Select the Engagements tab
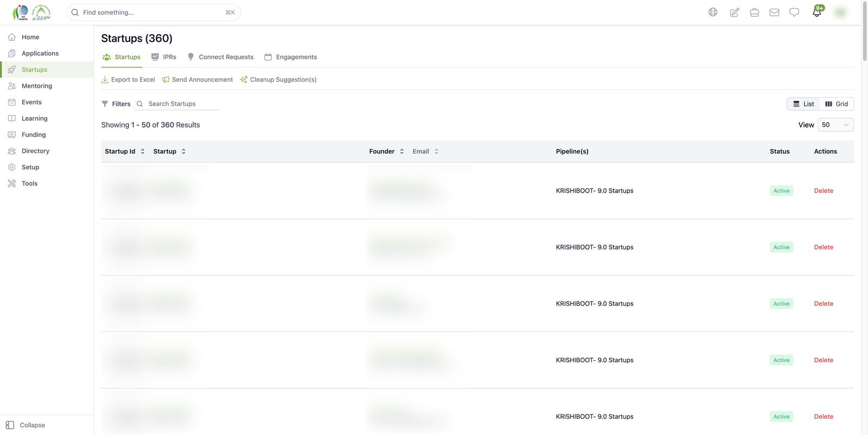Viewport: 868px width, 435px height. (x=290, y=57)
